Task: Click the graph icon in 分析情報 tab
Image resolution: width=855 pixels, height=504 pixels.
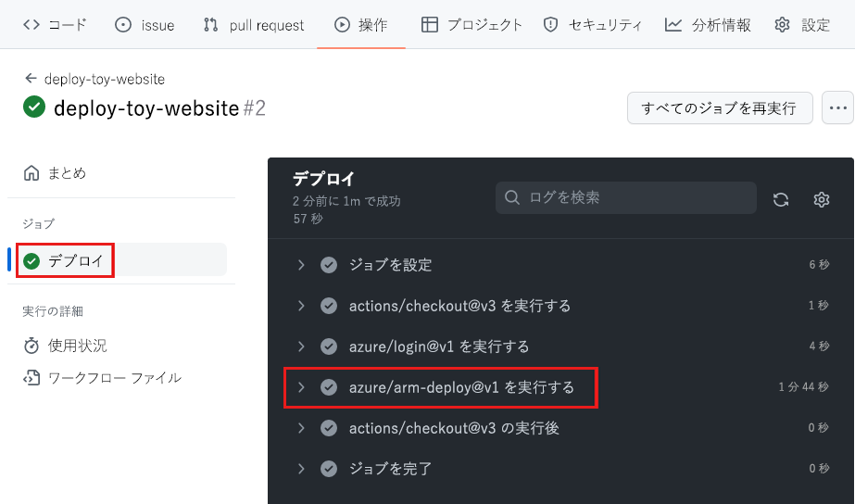Action: [x=673, y=24]
